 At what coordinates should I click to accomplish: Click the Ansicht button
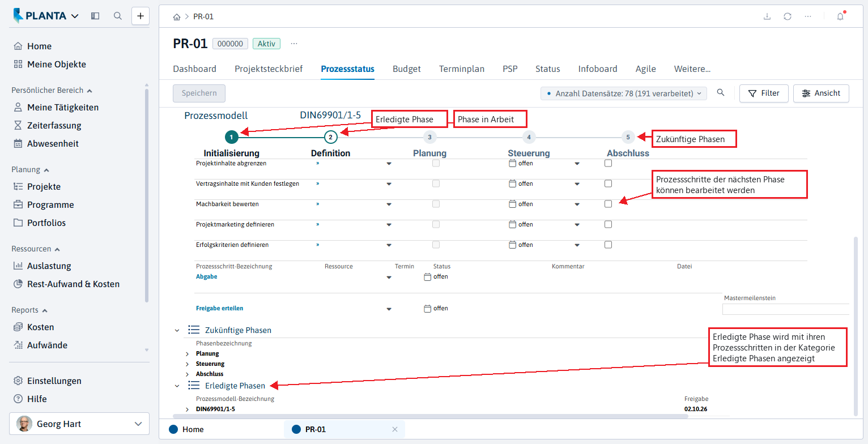pos(821,93)
